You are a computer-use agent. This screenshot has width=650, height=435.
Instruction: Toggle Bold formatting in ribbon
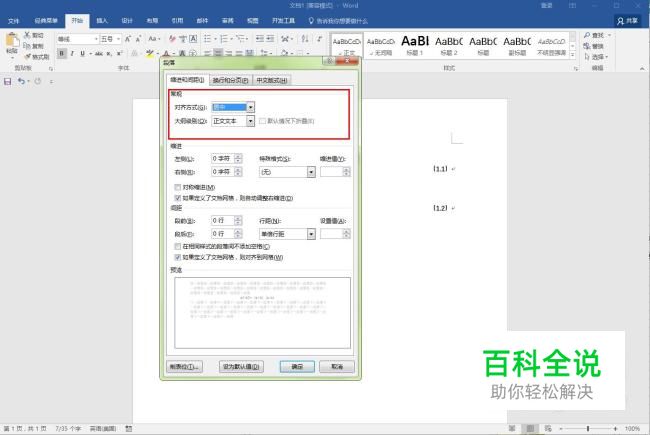[x=62, y=53]
